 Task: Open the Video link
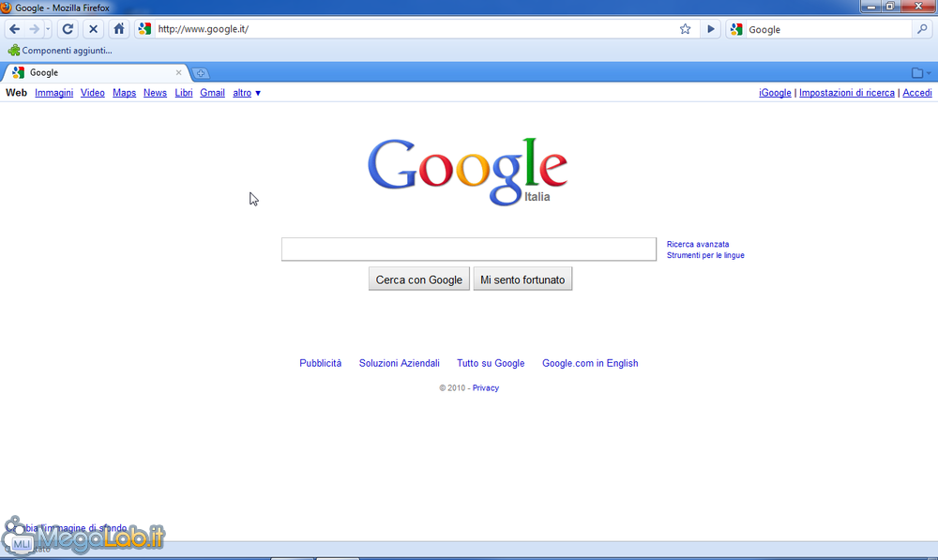click(x=93, y=93)
